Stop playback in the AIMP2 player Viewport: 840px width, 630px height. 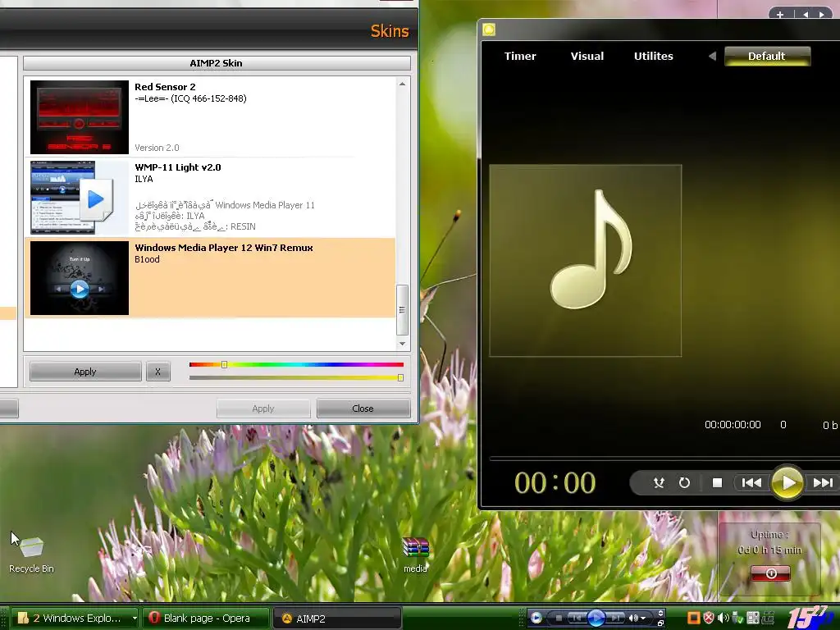717,482
